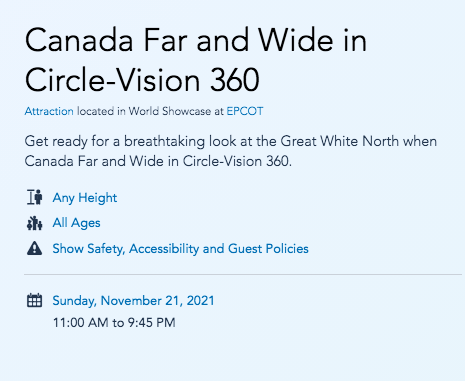Click the Circle-Vision 360 heading line
Image resolution: width=465 pixels, height=381 pixels.
142,80
